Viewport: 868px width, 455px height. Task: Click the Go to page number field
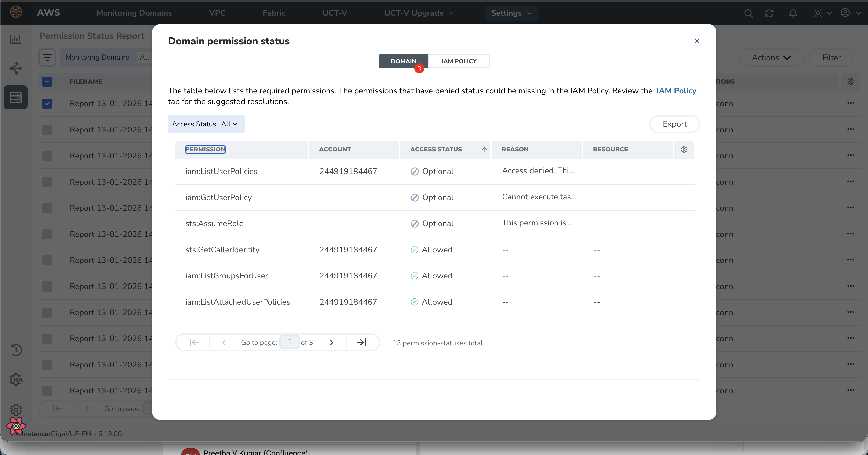pyautogui.click(x=290, y=342)
